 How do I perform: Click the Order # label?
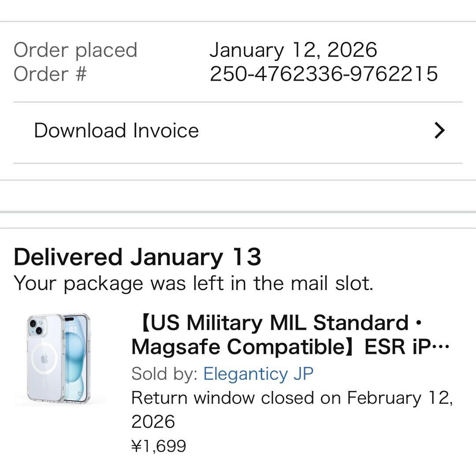50,74
